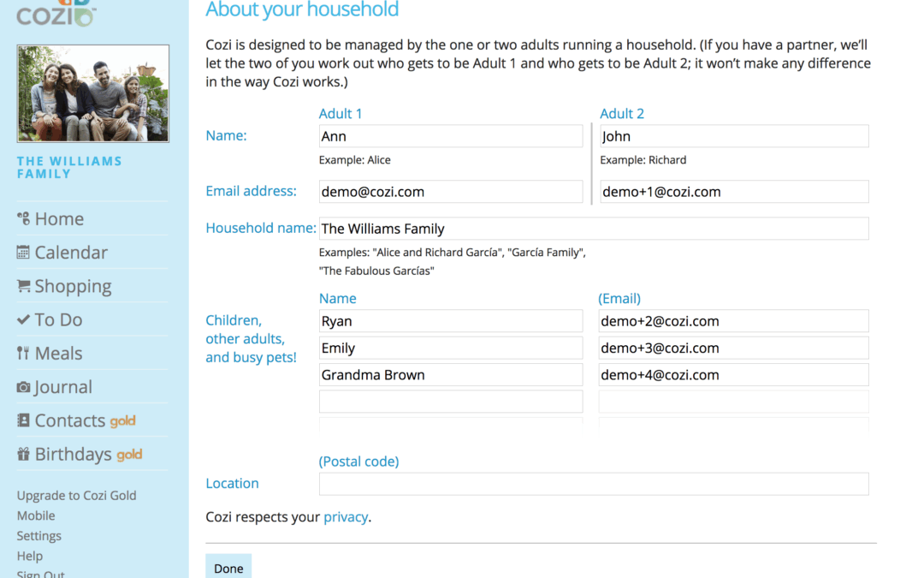Image resolution: width=924 pixels, height=578 pixels.
Task: Click the Household name label
Action: pyautogui.click(x=260, y=229)
